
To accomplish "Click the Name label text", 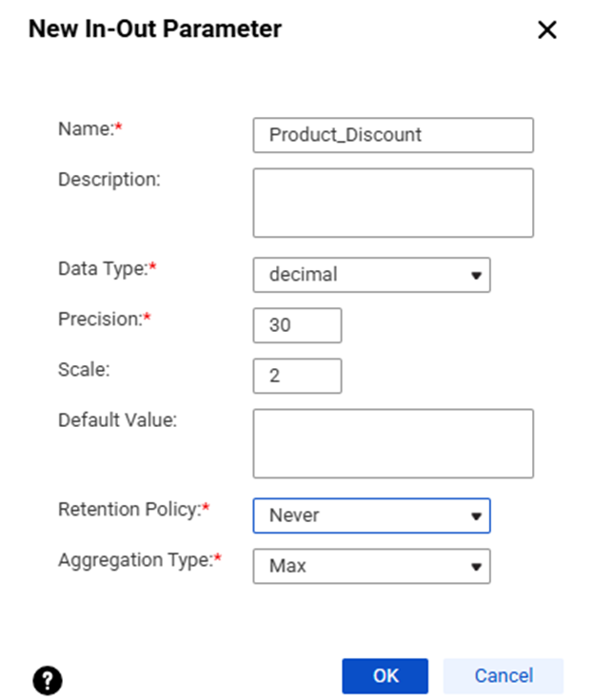I will (x=84, y=129).
